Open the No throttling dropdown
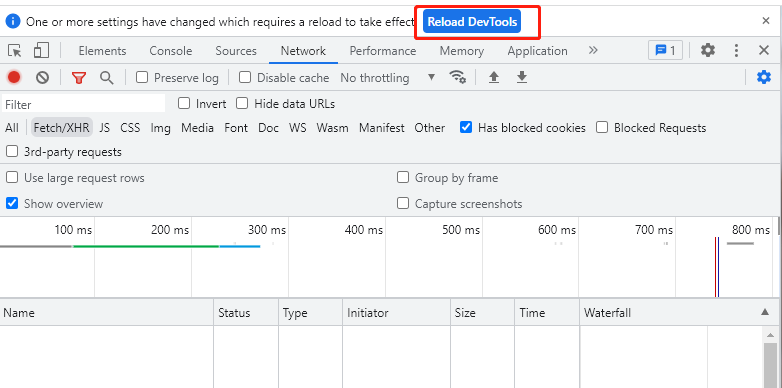The image size is (782, 388). [388, 78]
